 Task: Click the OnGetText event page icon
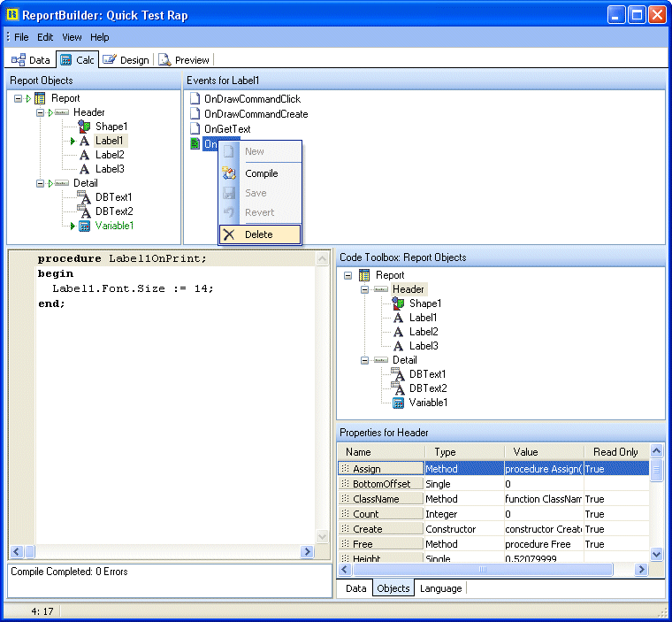195,128
